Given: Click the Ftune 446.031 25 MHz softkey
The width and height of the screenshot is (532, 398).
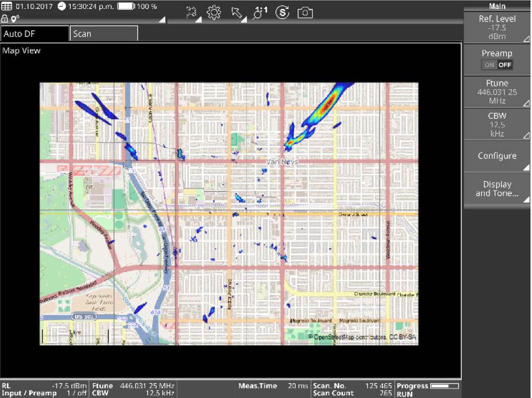Looking at the screenshot, I should (x=497, y=92).
